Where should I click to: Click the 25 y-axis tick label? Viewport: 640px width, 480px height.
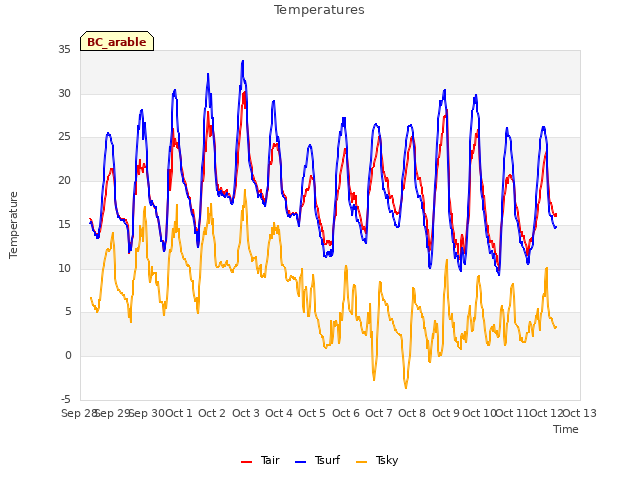[x=64, y=137]
